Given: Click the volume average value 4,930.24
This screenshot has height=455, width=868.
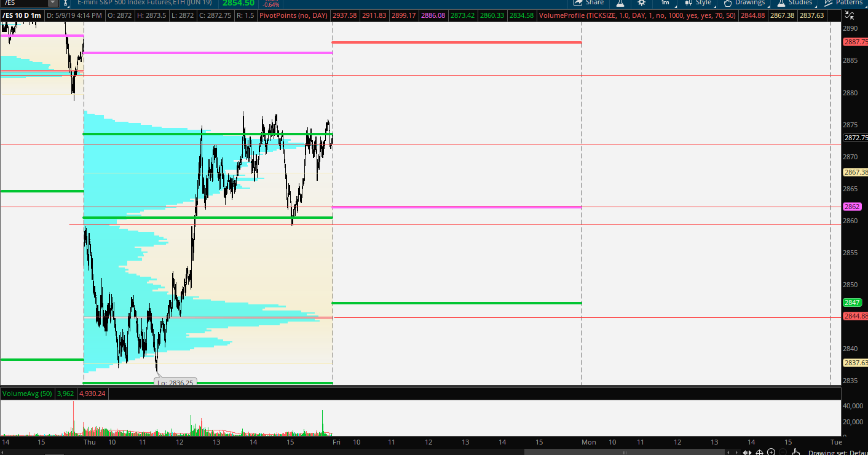Looking at the screenshot, I should 93,394.
